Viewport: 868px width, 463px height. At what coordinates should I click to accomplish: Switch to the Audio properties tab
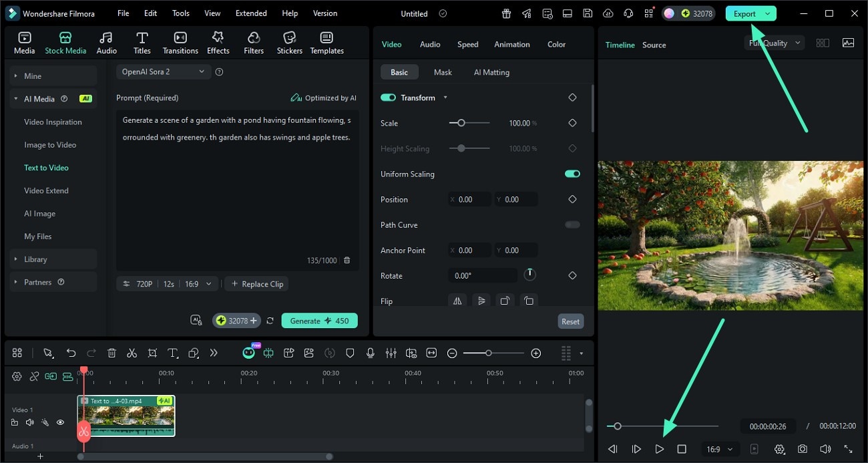pos(429,44)
